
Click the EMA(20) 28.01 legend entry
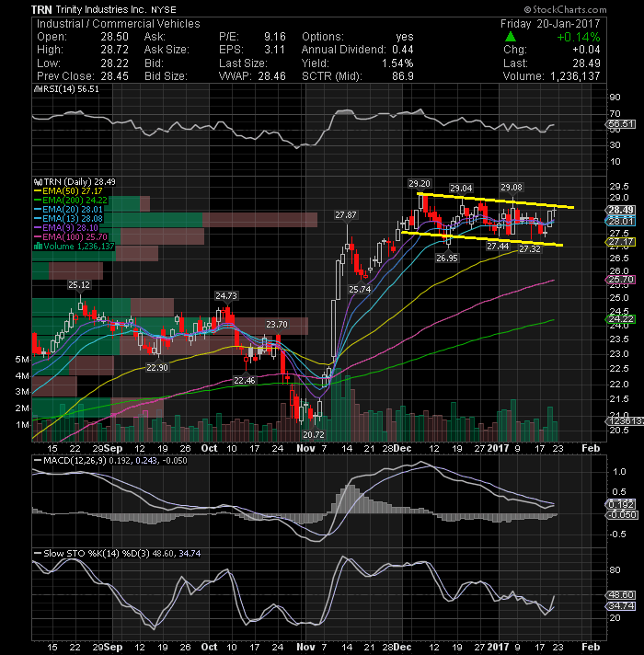pos(73,209)
